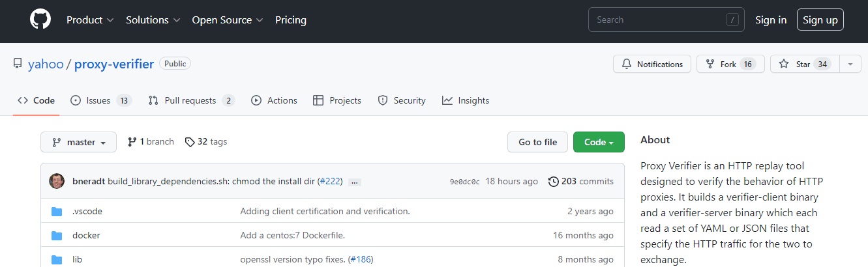
Task: Open the .vscode folder
Action: point(87,211)
